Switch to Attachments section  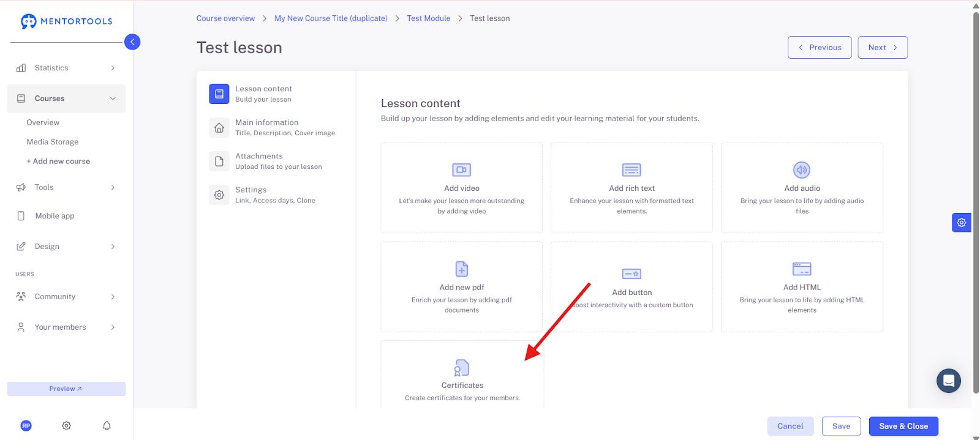pyautogui.click(x=259, y=156)
